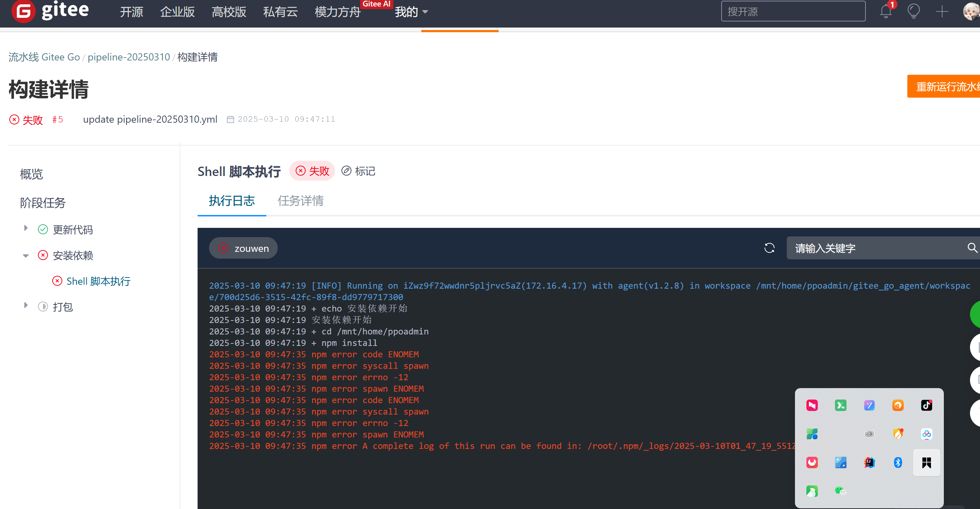Collapse the 安装依赖 stage
Screen dimensions: 980x509
[x=25, y=255]
